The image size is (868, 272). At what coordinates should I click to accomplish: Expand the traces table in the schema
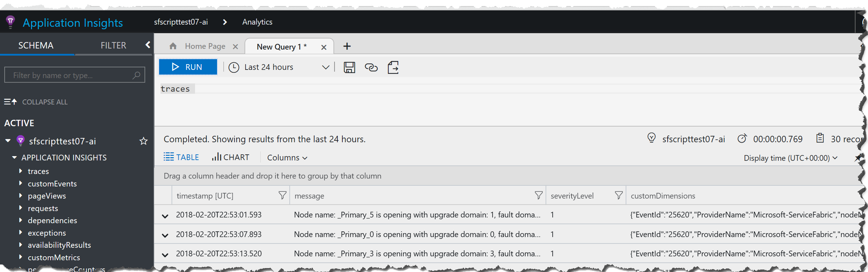pyautogui.click(x=21, y=171)
